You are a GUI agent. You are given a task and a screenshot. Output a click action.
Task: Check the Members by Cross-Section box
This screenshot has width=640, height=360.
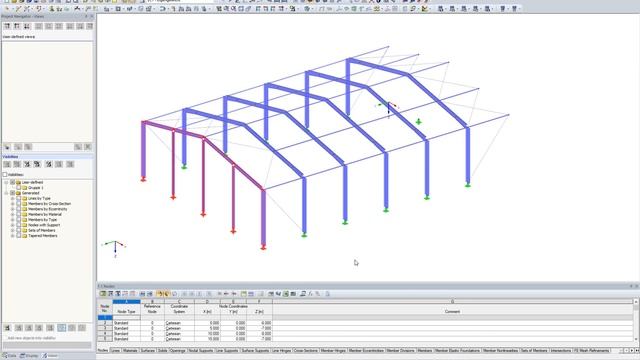[x=19, y=204]
